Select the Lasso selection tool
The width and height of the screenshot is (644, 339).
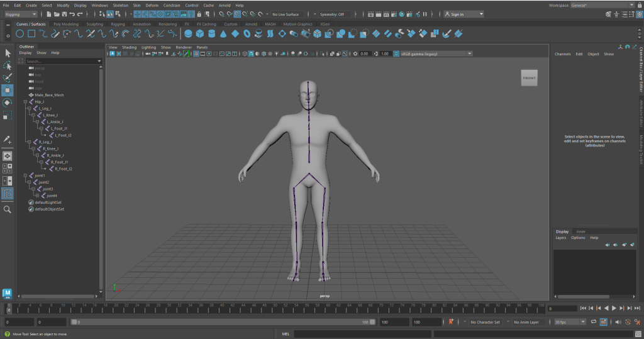[x=8, y=65]
